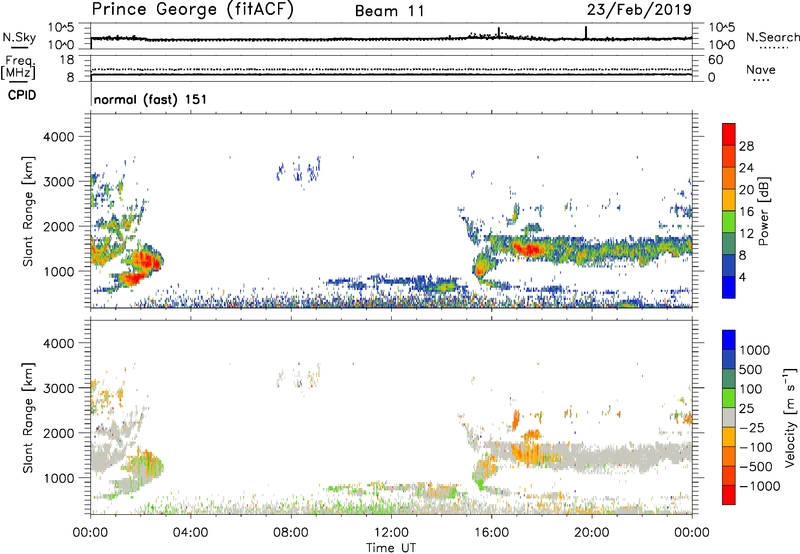Image resolution: width=800 pixels, height=554 pixels.
Task: Click the noise spike near 19:45 in N.Sky plot
Action: pyautogui.click(x=586, y=32)
